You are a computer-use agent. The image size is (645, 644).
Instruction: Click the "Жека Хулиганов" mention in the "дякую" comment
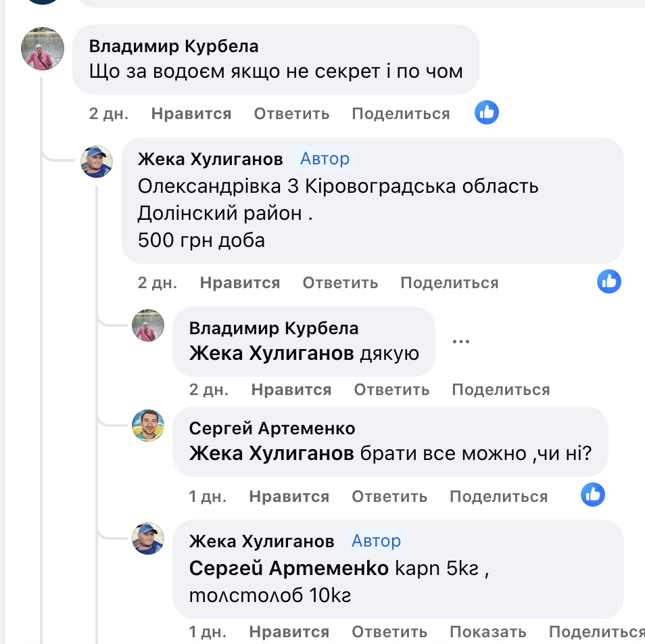[272, 353]
